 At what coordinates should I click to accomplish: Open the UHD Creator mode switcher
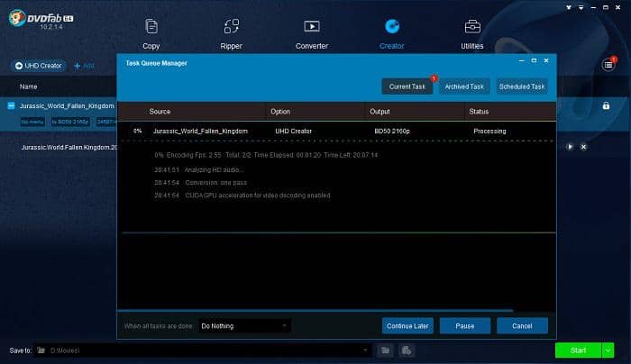39,66
